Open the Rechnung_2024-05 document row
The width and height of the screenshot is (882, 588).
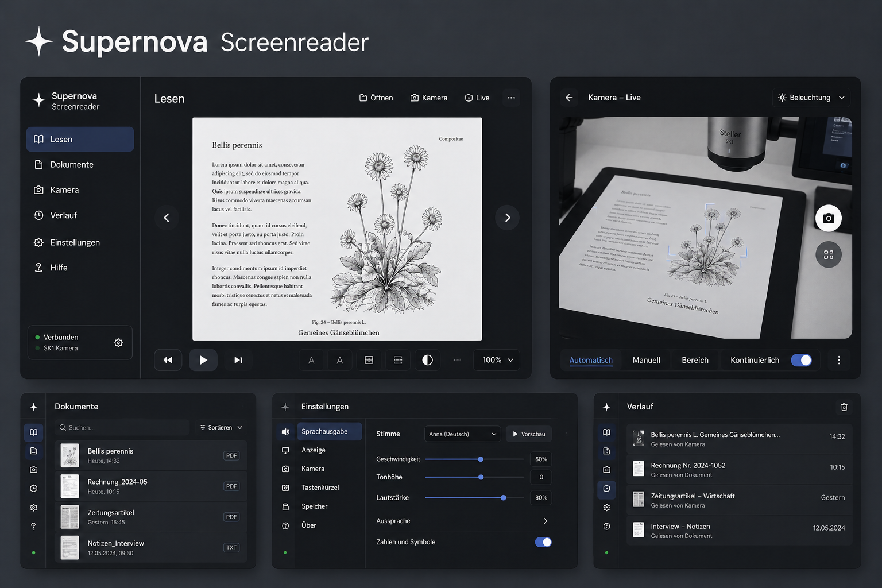150,486
